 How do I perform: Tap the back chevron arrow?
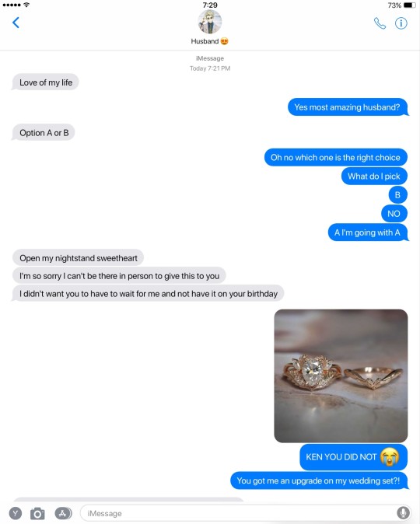pos(16,23)
